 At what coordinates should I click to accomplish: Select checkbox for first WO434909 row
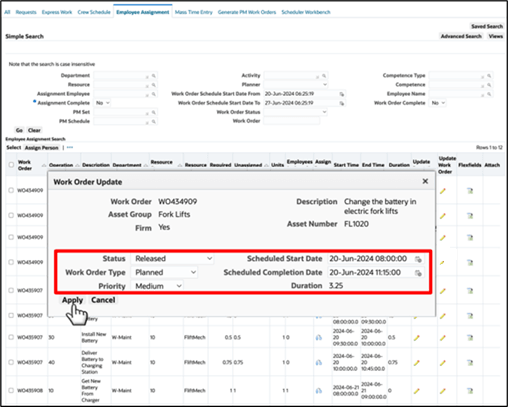tap(11, 191)
